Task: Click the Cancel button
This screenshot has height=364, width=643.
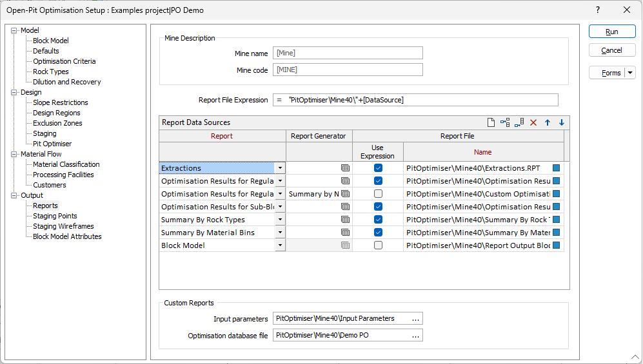Action: click(x=612, y=50)
